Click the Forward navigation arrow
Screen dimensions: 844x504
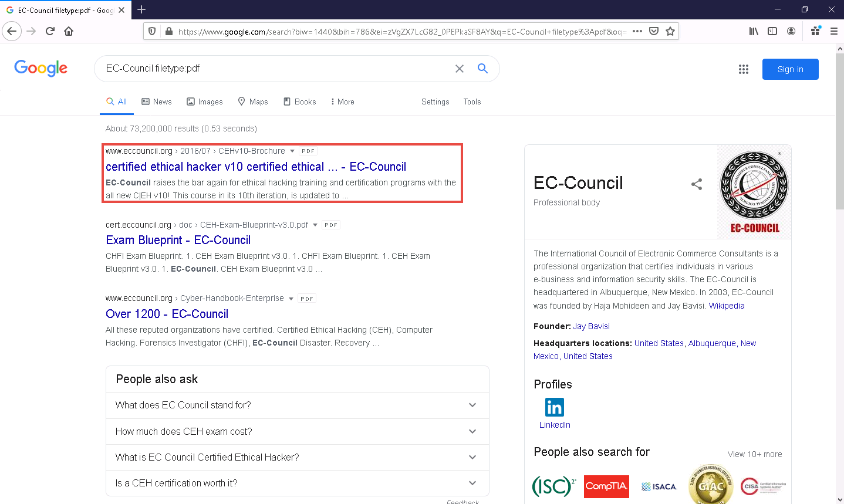point(31,31)
